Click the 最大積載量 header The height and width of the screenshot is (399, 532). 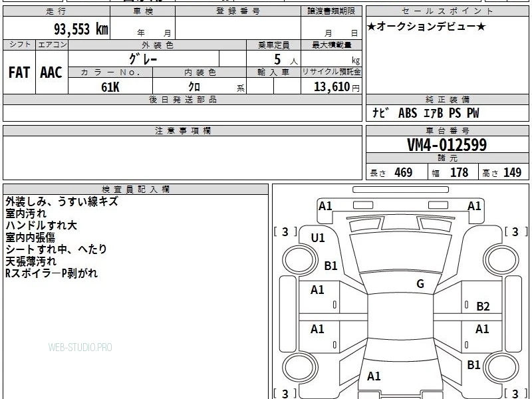pyautogui.click(x=331, y=45)
